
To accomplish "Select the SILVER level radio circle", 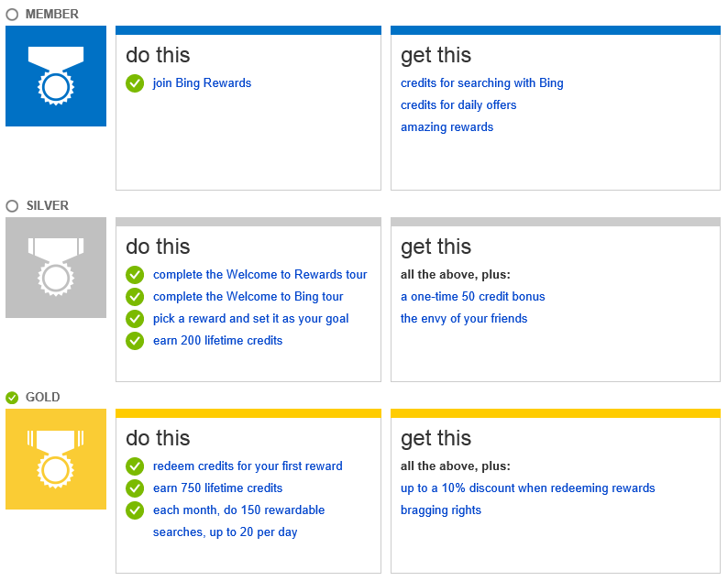I will click(12, 206).
